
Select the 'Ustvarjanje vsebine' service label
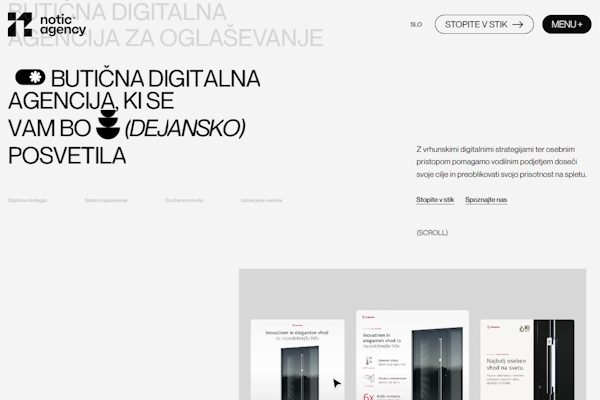click(x=261, y=201)
